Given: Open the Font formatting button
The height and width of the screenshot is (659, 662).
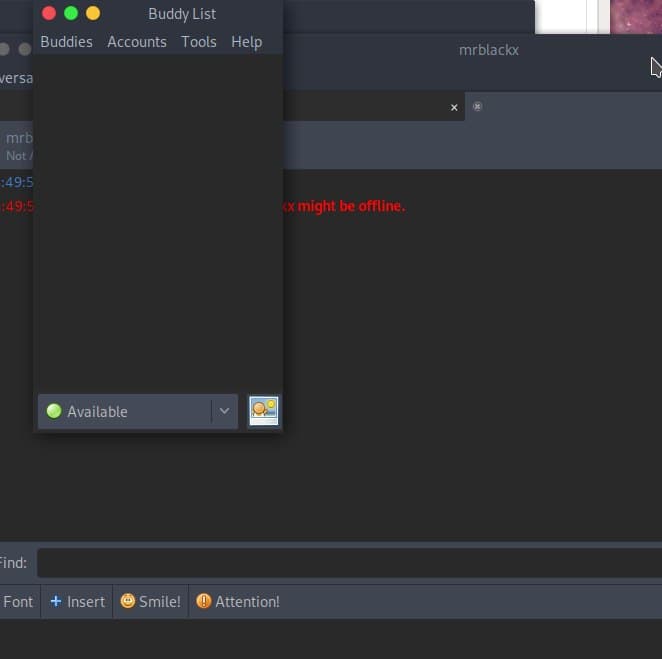Looking at the screenshot, I should click(x=18, y=602).
